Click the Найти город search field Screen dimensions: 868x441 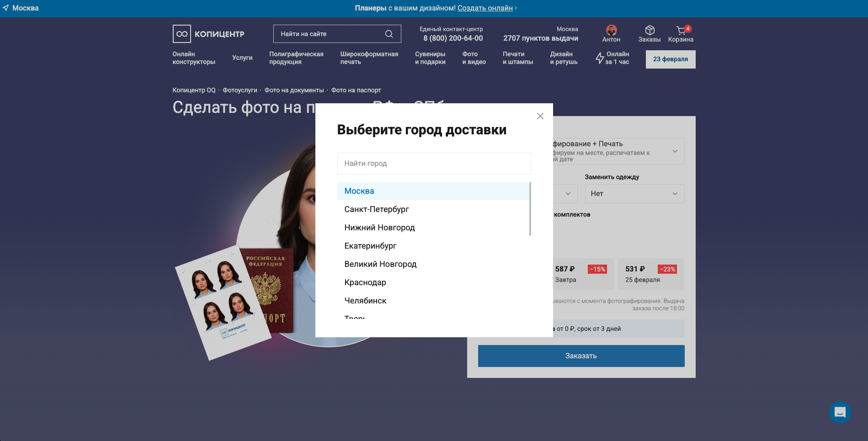(x=433, y=163)
